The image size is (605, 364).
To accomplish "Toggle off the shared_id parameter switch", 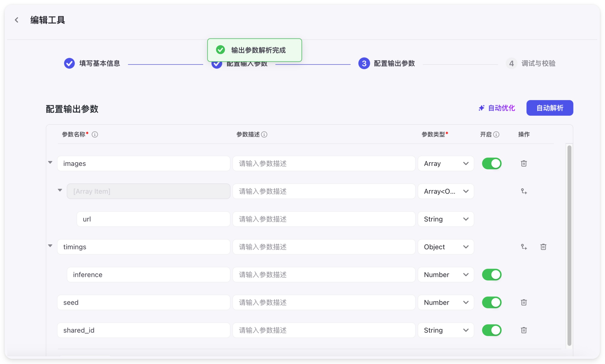I will point(491,330).
